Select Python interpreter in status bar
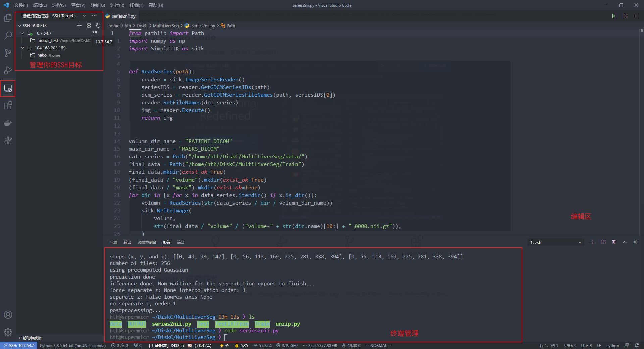 (x=72, y=346)
